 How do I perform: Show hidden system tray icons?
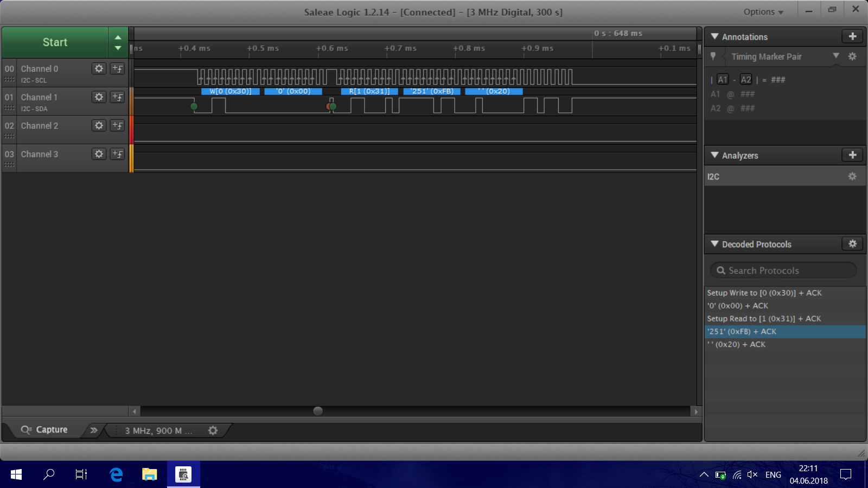(x=704, y=474)
